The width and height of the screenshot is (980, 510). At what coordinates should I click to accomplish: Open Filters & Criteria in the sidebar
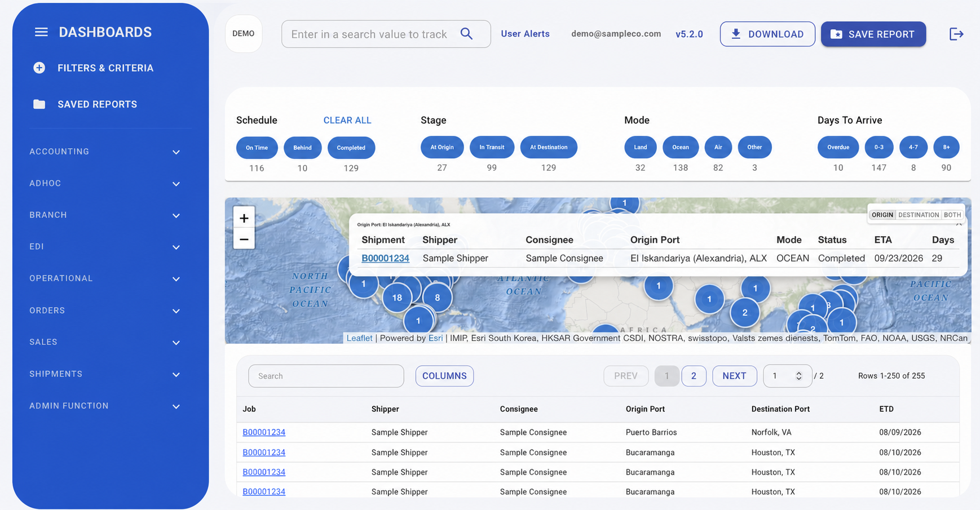tap(105, 68)
